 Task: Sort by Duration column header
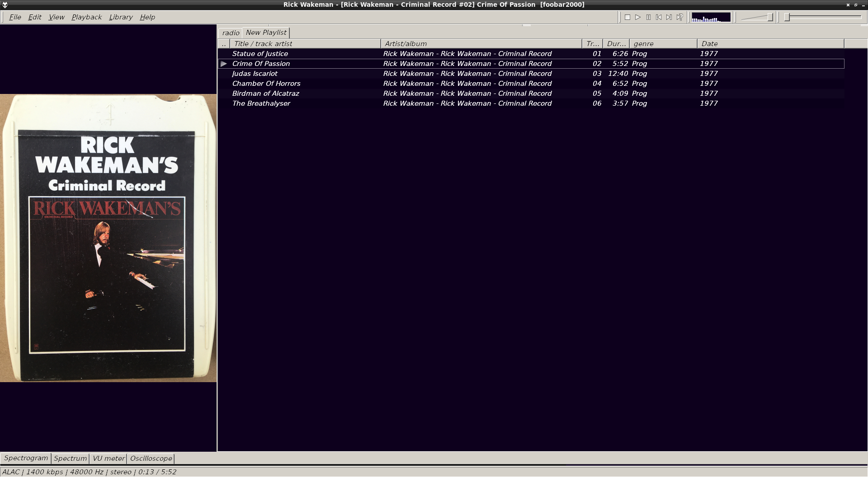pos(616,44)
